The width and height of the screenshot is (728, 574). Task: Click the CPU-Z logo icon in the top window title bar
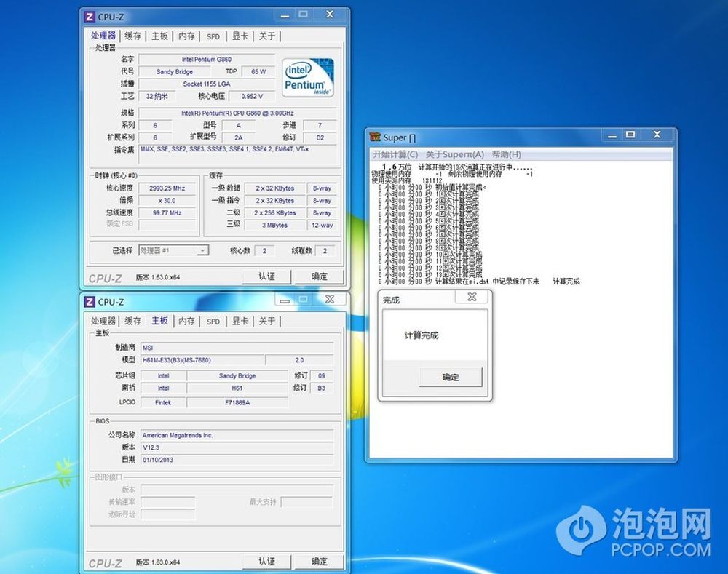(90, 17)
